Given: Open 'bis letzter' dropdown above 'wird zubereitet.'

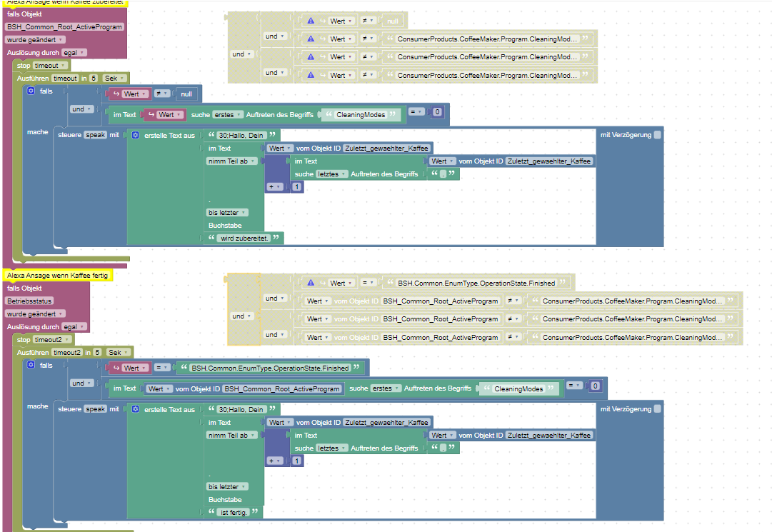Looking at the screenshot, I should (x=227, y=213).
